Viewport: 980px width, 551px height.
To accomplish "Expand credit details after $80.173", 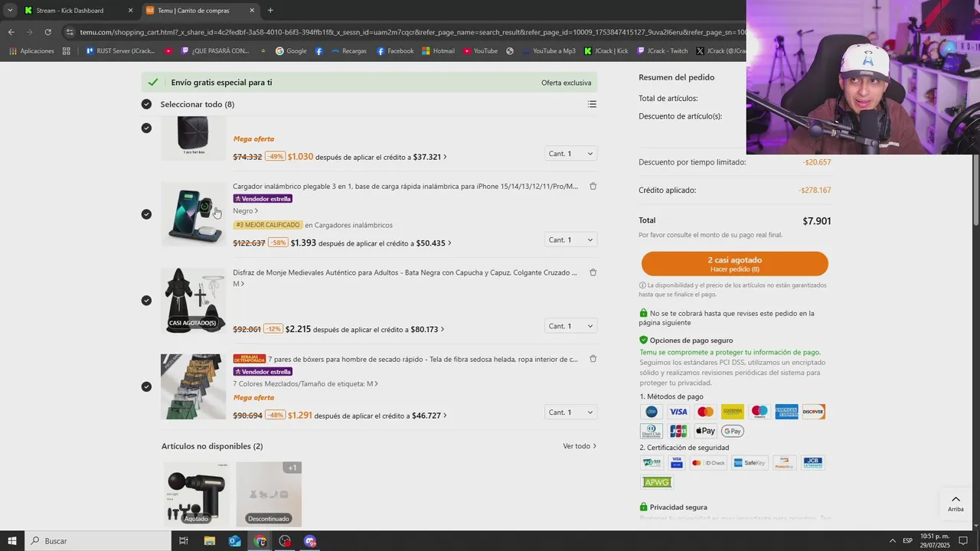I will pyautogui.click(x=443, y=330).
